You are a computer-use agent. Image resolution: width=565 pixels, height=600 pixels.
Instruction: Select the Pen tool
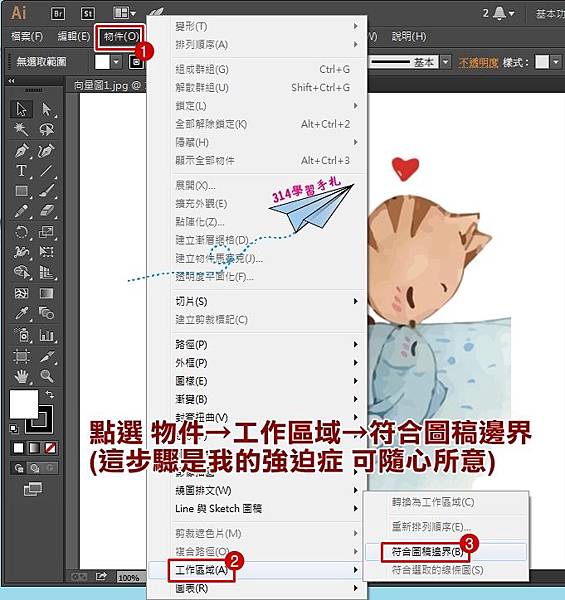(x=21, y=150)
